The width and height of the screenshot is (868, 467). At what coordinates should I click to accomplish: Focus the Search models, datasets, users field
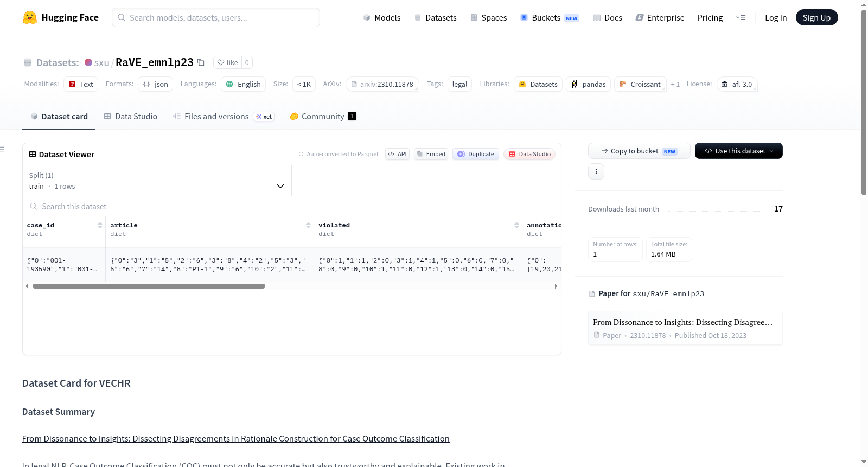pos(216,17)
